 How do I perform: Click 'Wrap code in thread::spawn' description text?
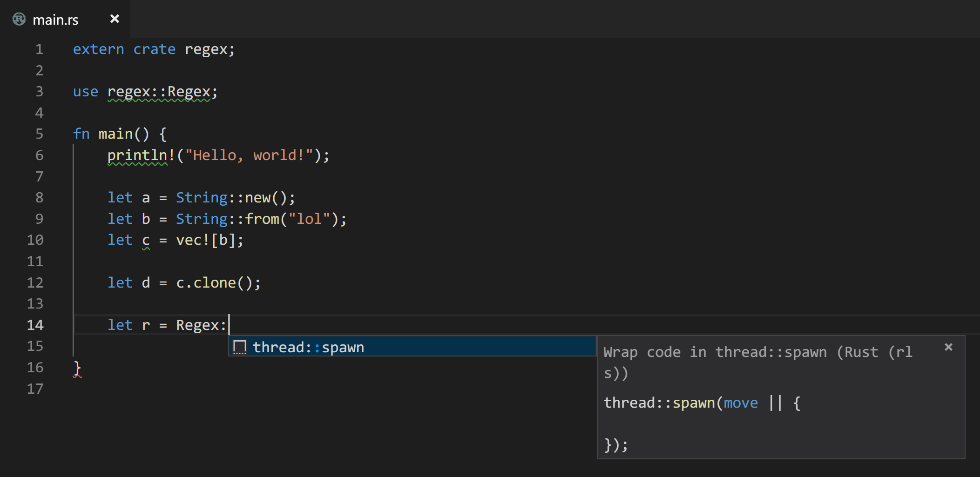pyautogui.click(x=715, y=352)
